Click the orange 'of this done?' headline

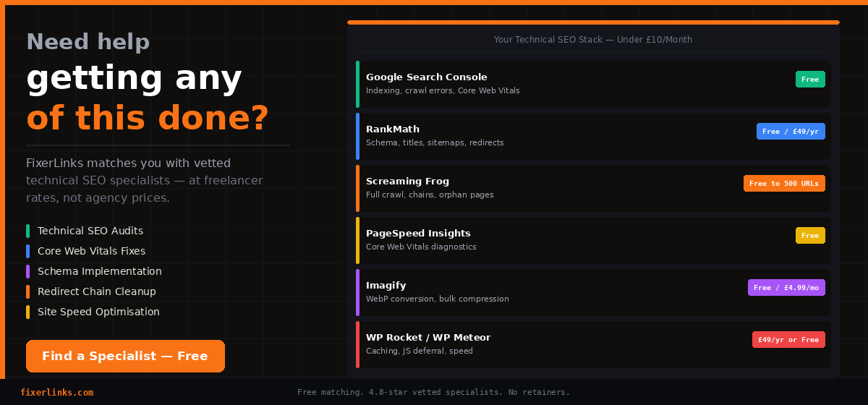point(148,118)
